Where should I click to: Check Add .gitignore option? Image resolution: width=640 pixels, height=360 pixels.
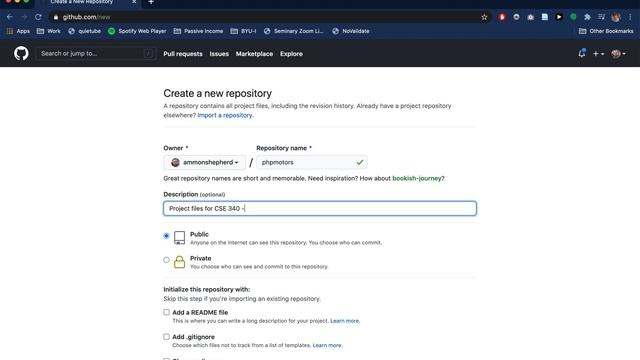point(166,337)
